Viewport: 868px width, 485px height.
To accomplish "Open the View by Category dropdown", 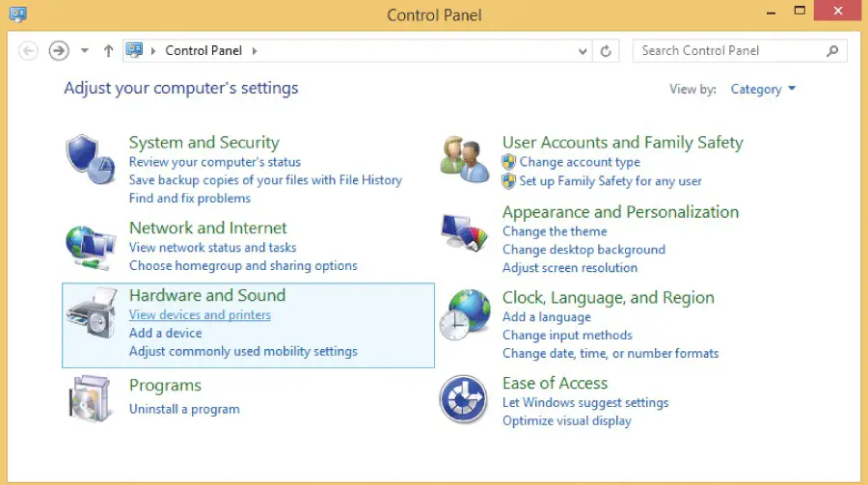I will tap(763, 90).
